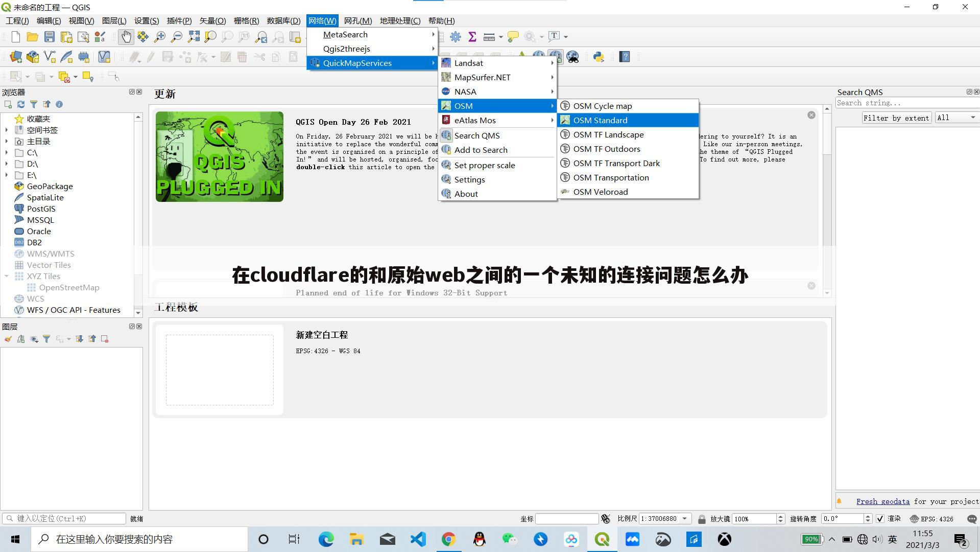Open the Python Console icon
980x552 pixels.
[x=599, y=57]
